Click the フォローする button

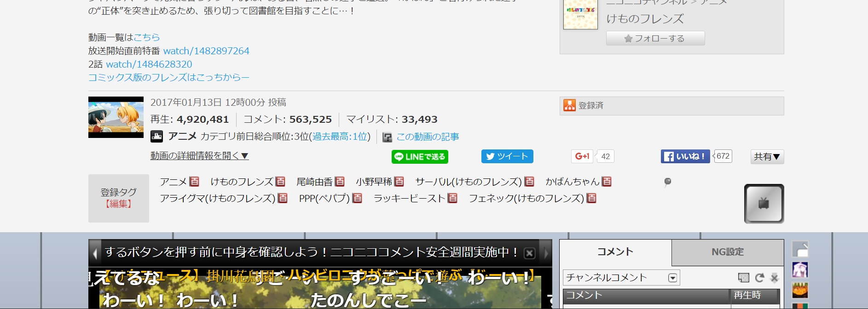(655, 38)
